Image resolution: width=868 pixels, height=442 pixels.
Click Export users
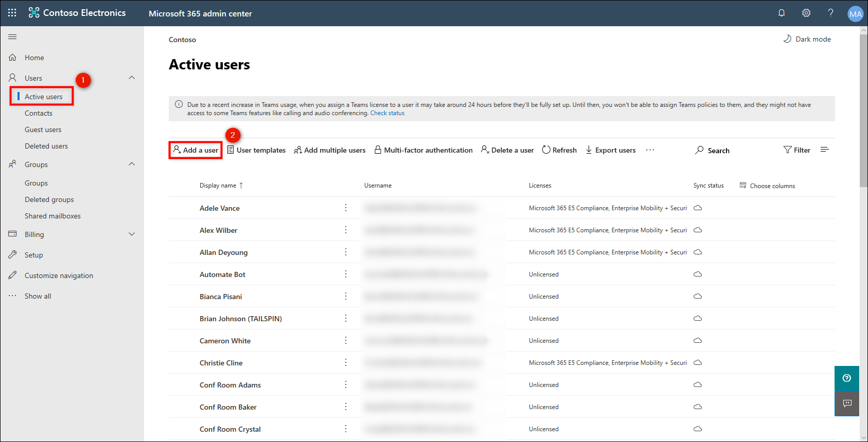(x=611, y=150)
